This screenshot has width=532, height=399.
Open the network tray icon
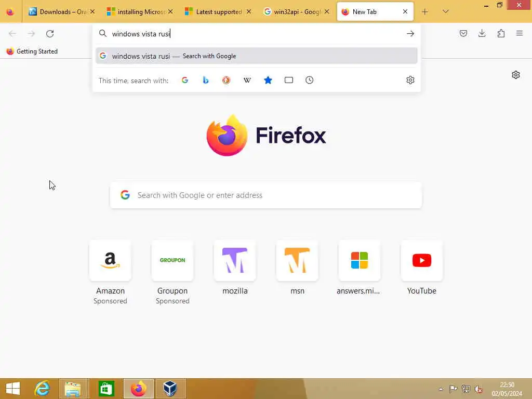(466, 389)
